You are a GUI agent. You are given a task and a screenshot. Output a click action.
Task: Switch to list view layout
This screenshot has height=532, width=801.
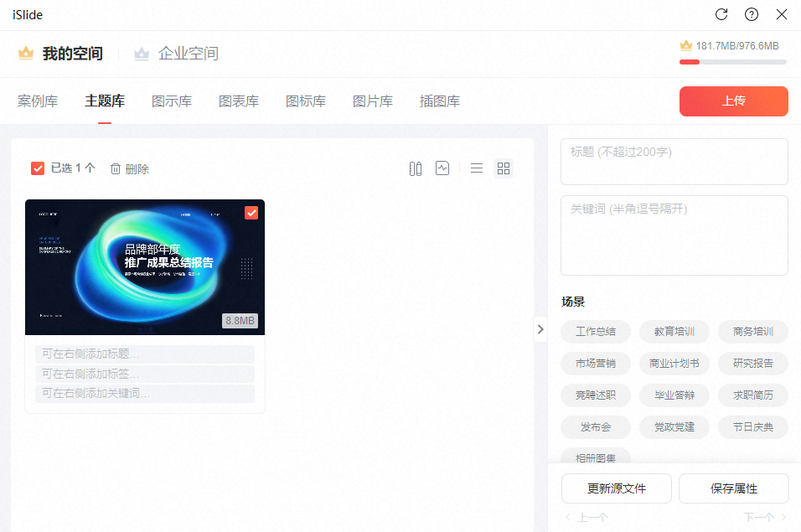(x=477, y=168)
